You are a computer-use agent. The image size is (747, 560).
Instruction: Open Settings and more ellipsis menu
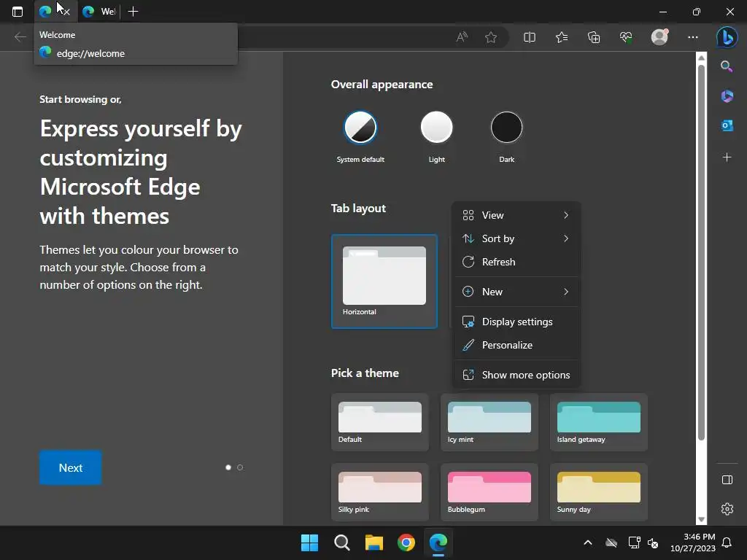[693, 36]
